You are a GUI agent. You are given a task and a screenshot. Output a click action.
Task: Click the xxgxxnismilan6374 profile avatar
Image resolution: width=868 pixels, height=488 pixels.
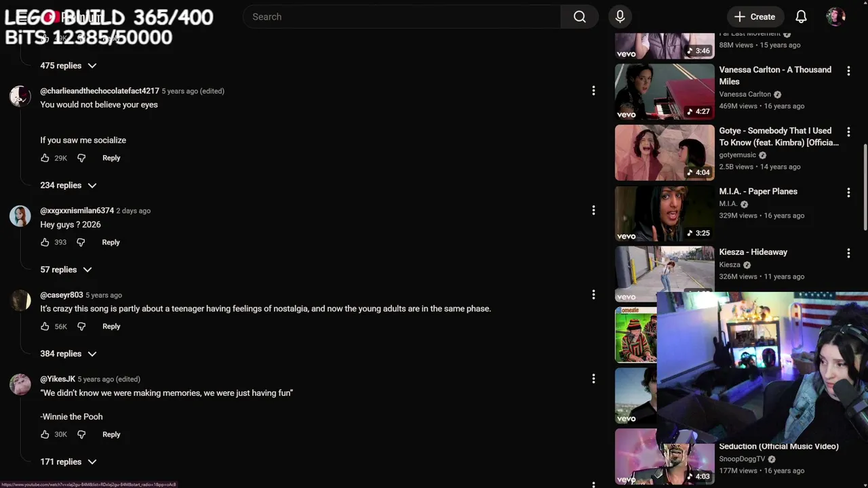pyautogui.click(x=20, y=216)
